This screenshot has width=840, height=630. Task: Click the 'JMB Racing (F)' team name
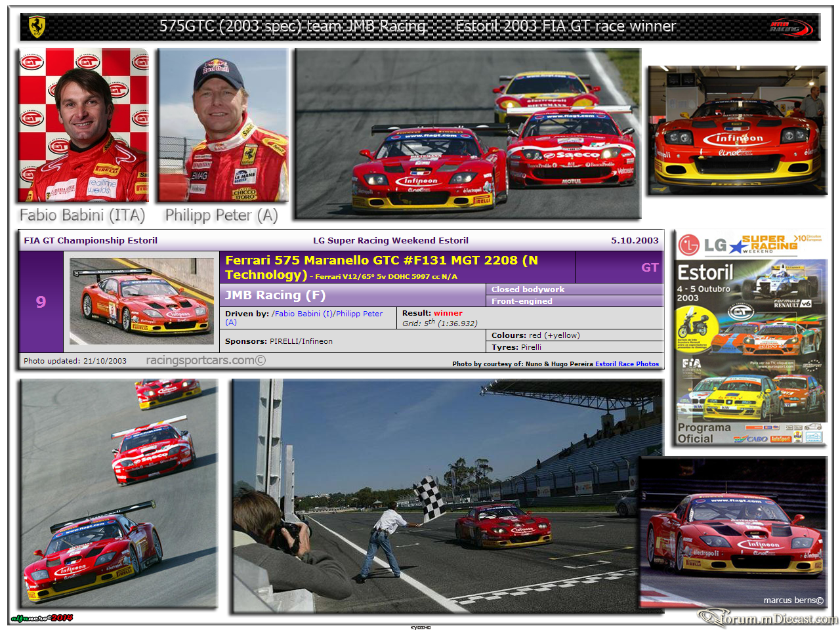[275, 295]
